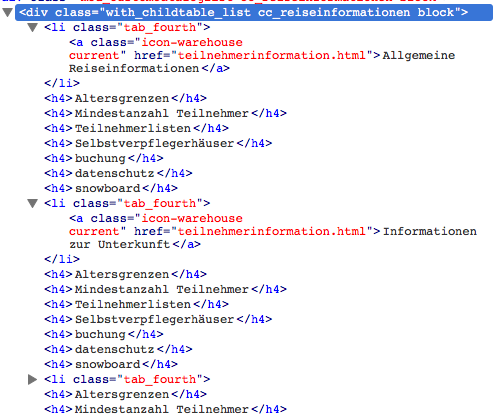Select buchung h4 under Informationen zur Unterkunft

(x=104, y=334)
